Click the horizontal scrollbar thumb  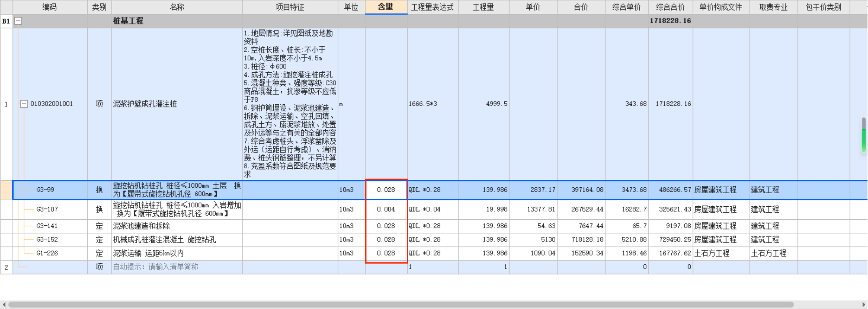point(400,305)
